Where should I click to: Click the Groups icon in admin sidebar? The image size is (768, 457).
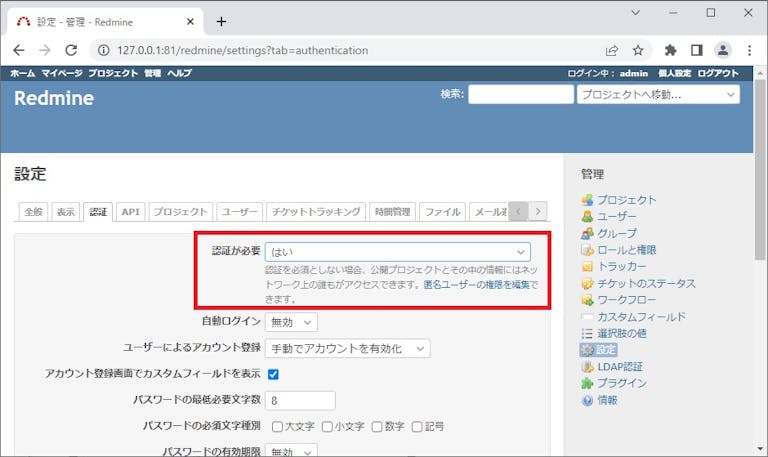pos(587,233)
